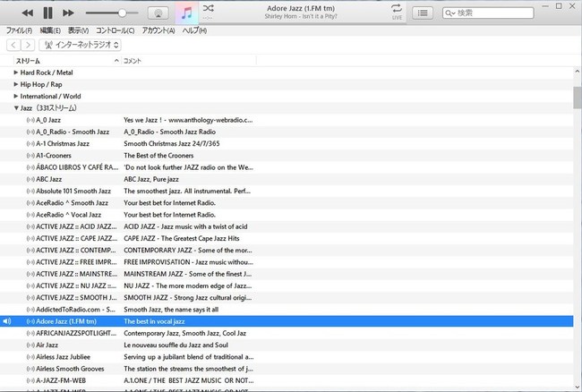Click stream icon beside Airless Smooth Grooves
This screenshot has width=582, height=392.
tap(30, 369)
